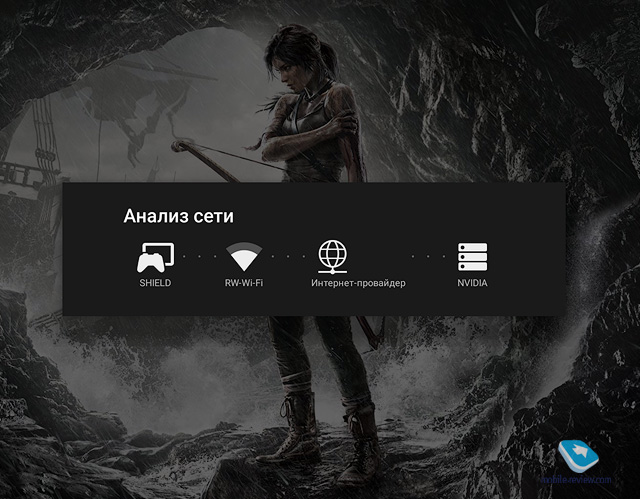This screenshot has width=640, height=499.
Task: Click the 'Интернет-провайдер' label
Action: click(x=358, y=283)
